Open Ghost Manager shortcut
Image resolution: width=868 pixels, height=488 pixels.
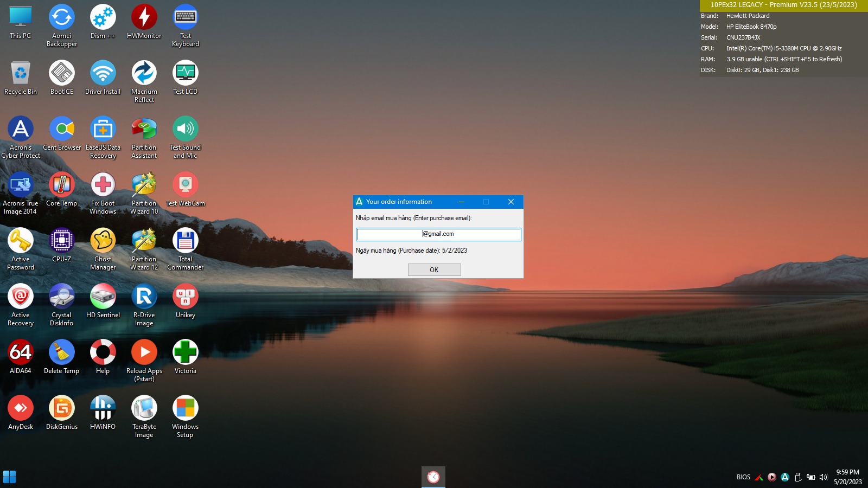click(103, 241)
